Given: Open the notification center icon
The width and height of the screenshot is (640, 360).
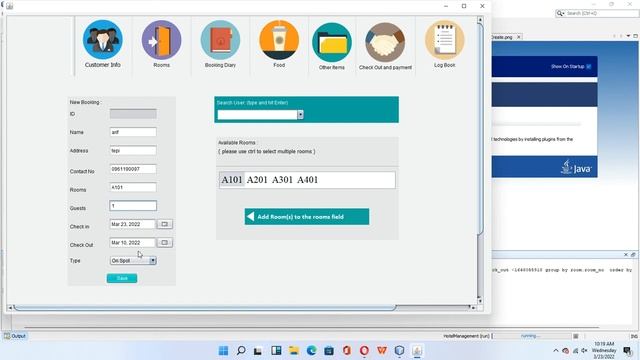Looking at the screenshot, I should (x=628, y=351).
